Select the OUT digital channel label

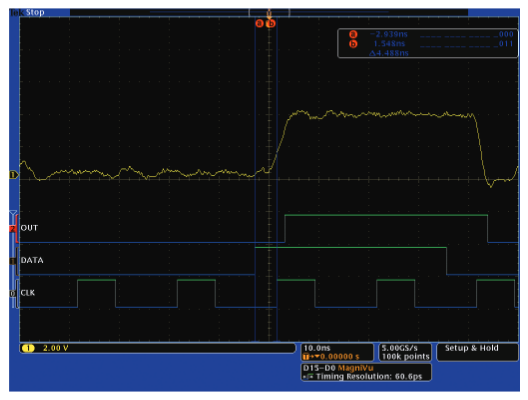[29, 228]
